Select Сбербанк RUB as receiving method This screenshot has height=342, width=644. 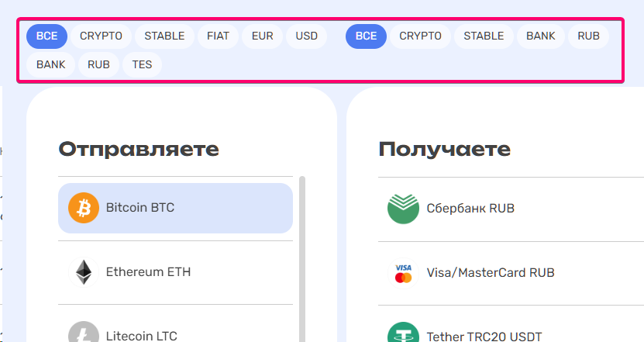pos(470,209)
